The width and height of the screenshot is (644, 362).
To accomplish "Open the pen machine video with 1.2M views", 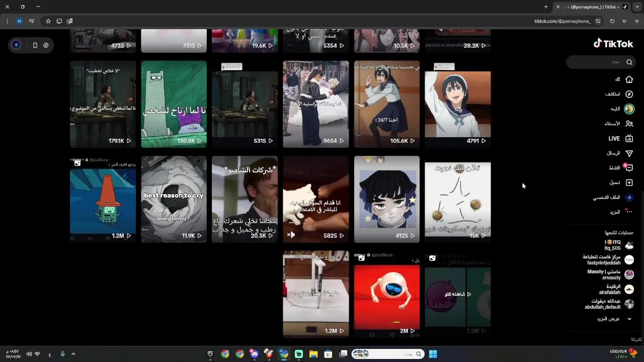I will tap(315, 294).
